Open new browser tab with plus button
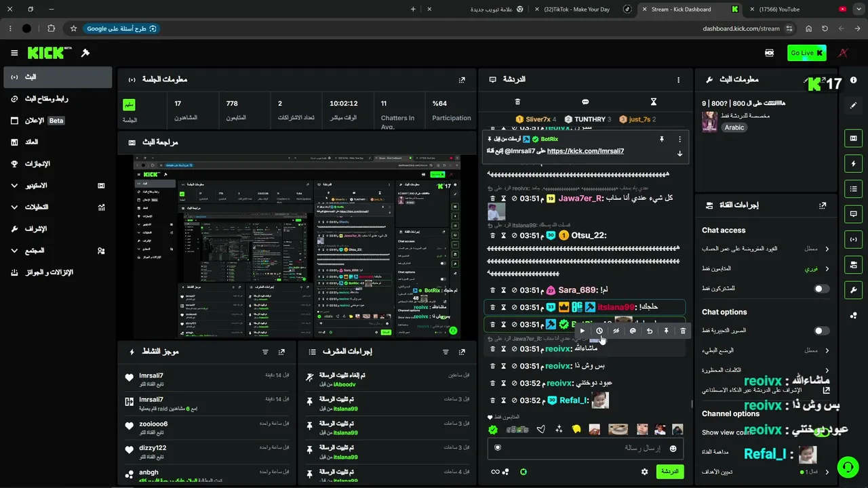868x488 pixels. point(413,9)
